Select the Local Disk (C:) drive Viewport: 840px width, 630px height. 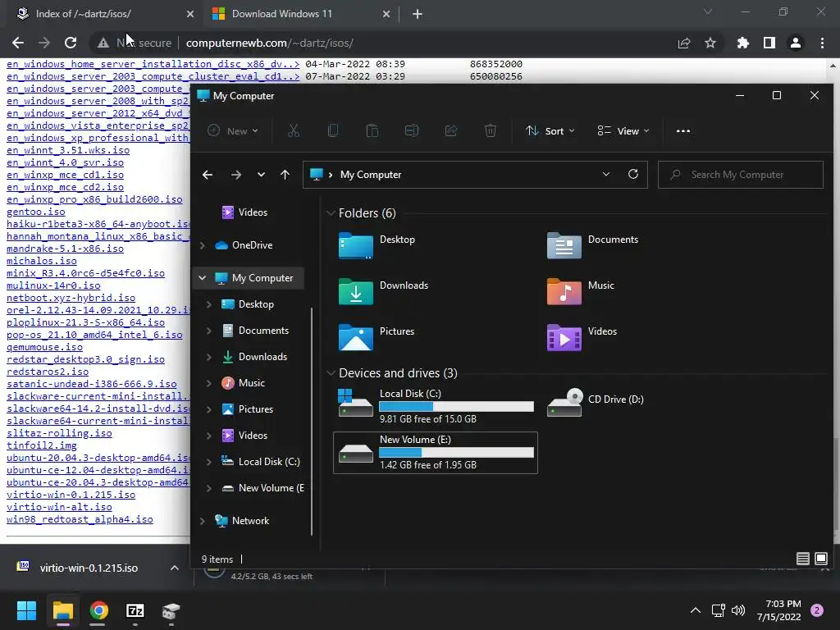[x=436, y=406]
